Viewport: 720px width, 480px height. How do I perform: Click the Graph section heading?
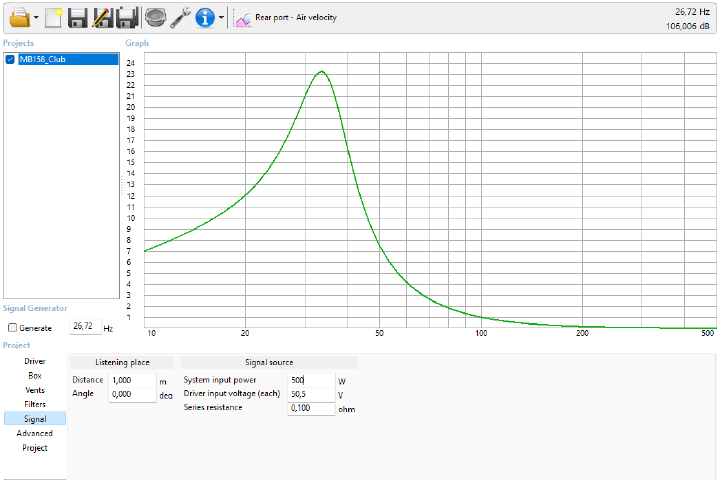coord(137,43)
